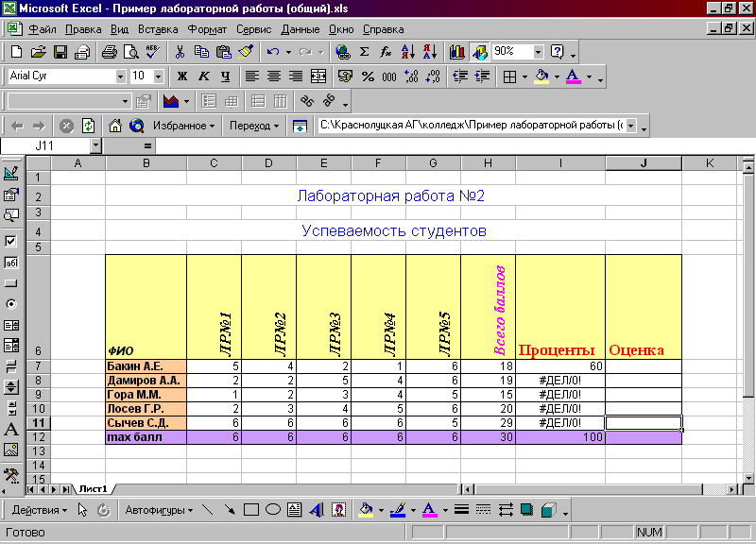Apply font color A on formatting toolbar
Viewport: 756px width, 544px height.
574,76
